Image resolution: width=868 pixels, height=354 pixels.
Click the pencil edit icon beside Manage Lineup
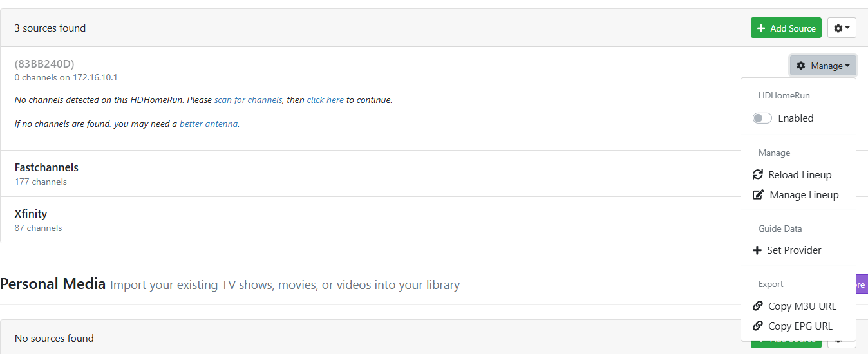coord(759,195)
